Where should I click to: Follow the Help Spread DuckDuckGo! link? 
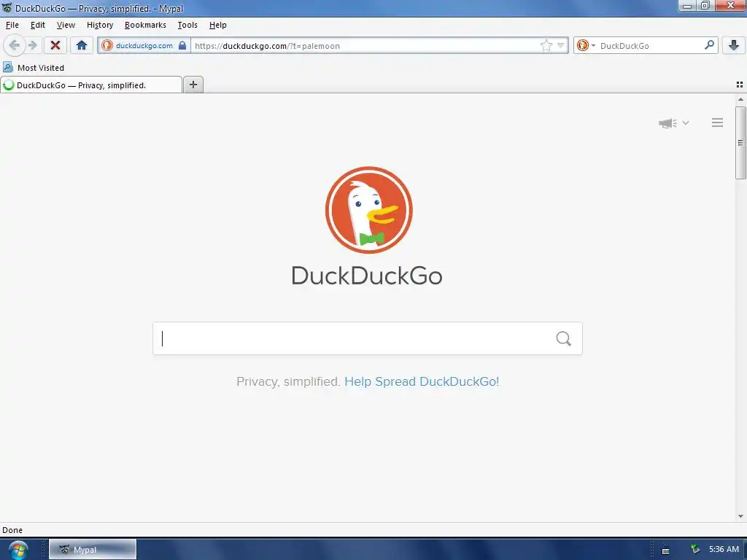coord(422,381)
